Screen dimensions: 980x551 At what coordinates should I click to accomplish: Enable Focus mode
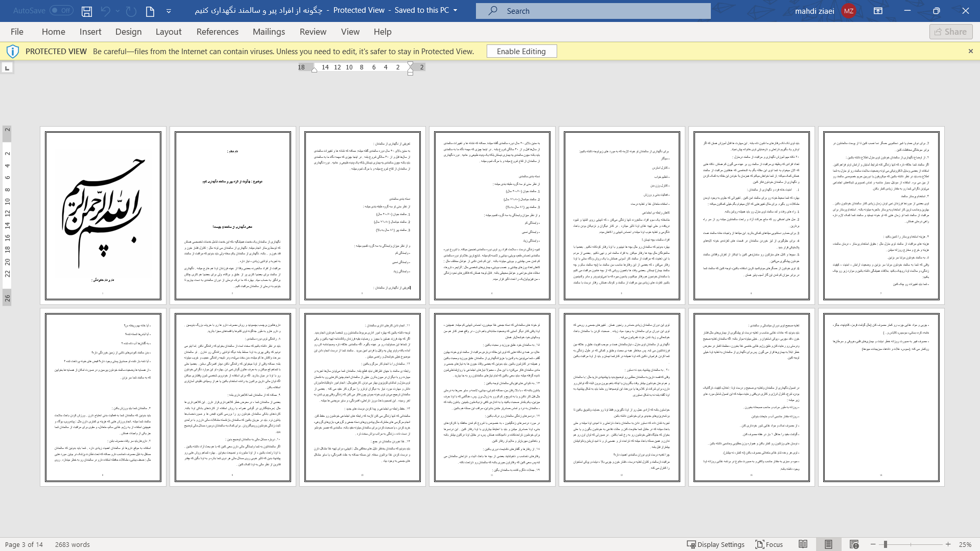(769, 544)
